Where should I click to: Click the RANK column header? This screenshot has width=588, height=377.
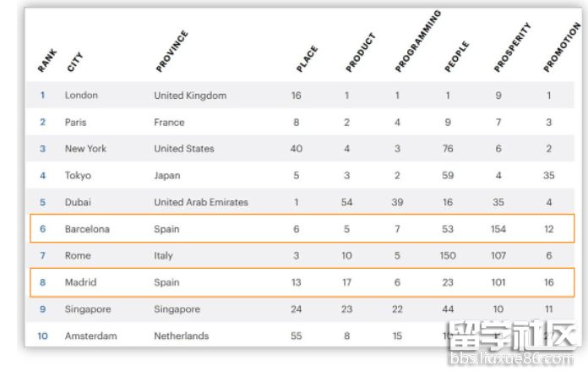[46, 61]
